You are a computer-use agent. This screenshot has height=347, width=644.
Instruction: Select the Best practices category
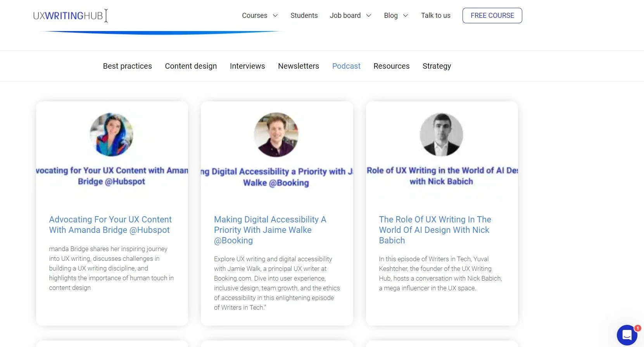[x=127, y=66]
